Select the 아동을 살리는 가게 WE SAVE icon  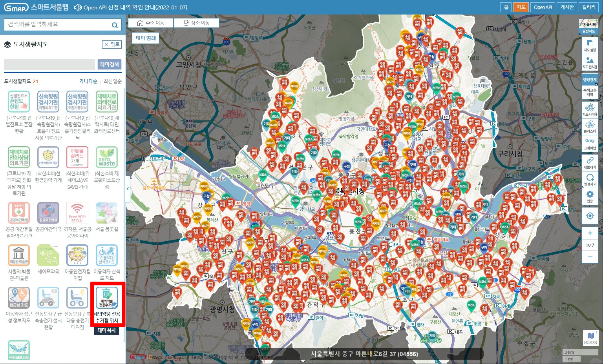[x=77, y=157]
